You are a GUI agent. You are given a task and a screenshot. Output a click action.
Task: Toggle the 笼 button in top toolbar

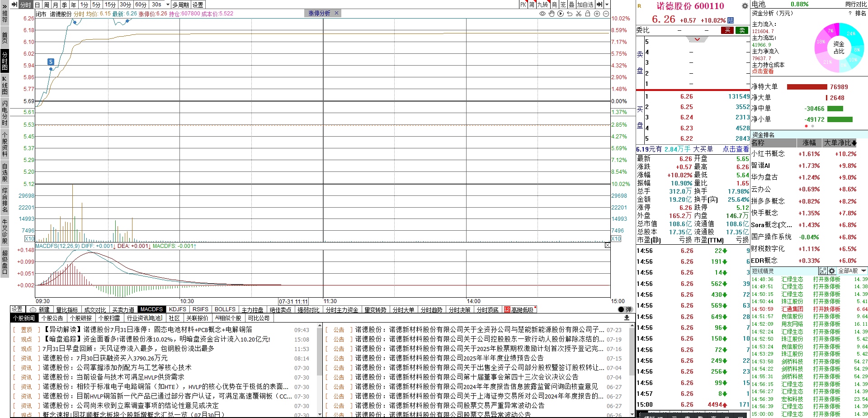563,5
